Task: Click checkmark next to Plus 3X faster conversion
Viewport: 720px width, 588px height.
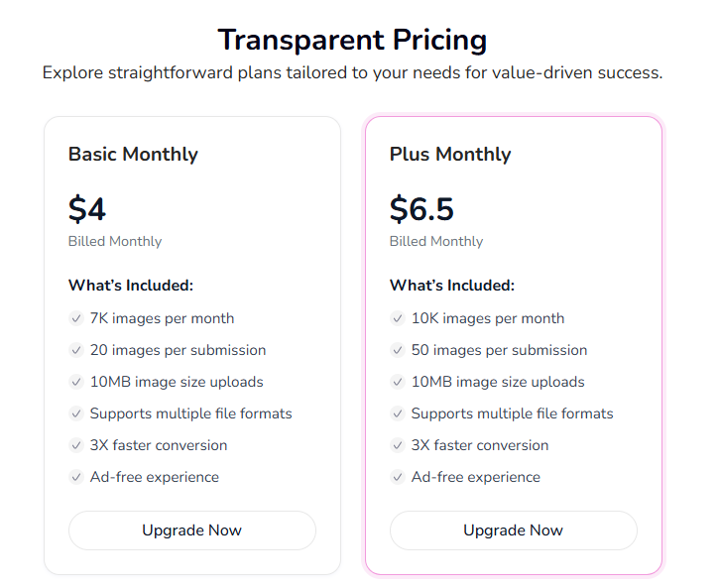Action: pyautogui.click(x=397, y=445)
